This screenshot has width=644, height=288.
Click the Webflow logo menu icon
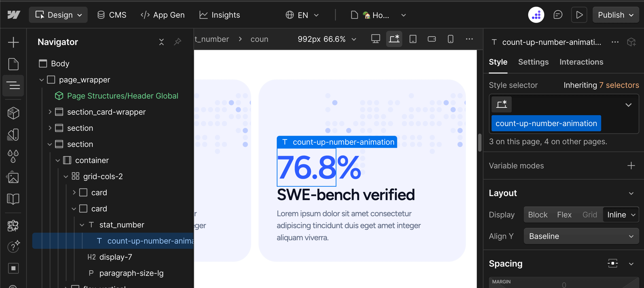(x=14, y=15)
